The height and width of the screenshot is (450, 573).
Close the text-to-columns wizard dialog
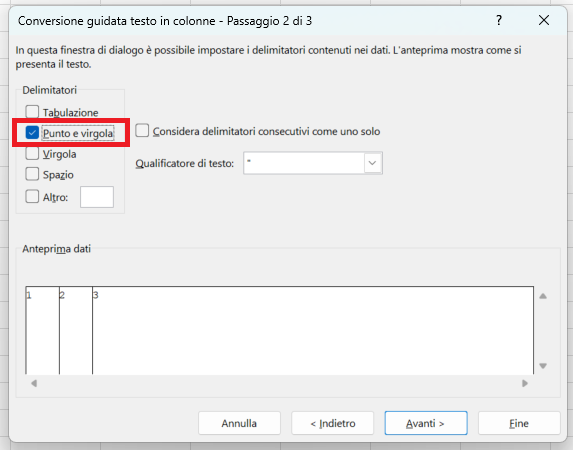pyautogui.click(x=544, y=20)
